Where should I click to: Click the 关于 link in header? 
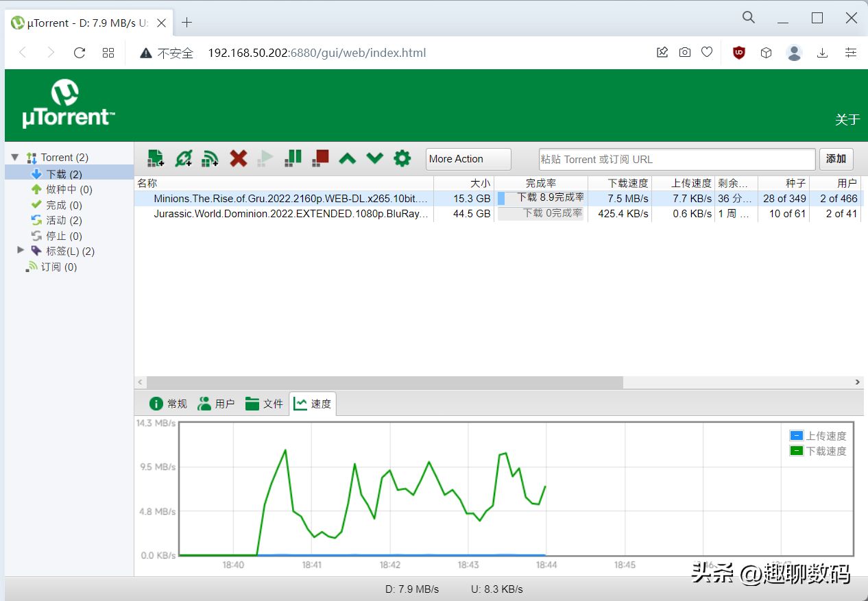pos(847,120)
